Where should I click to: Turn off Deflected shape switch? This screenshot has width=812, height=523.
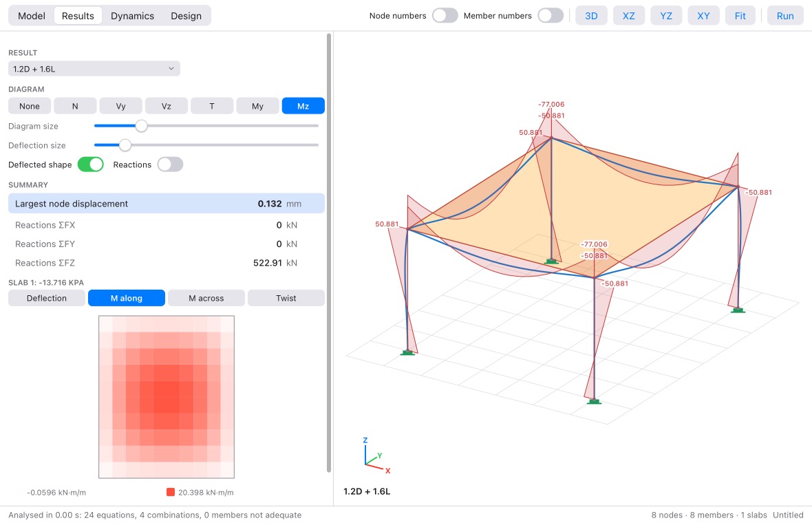pos(91,164)
